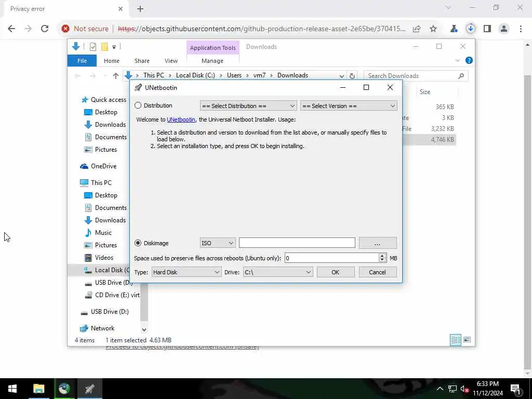Screen dimensions: 532x399
Task: Increase persistence space with stepper arrows
Action: [382, 256]
